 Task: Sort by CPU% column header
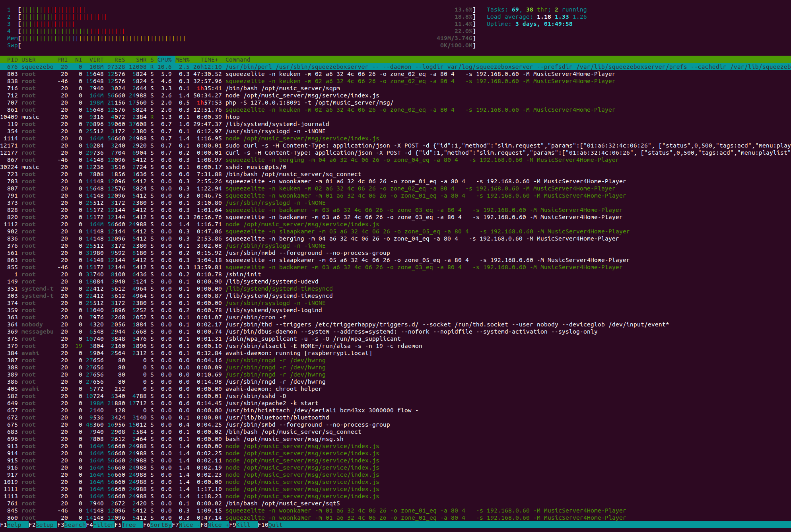tap(164, 60)
